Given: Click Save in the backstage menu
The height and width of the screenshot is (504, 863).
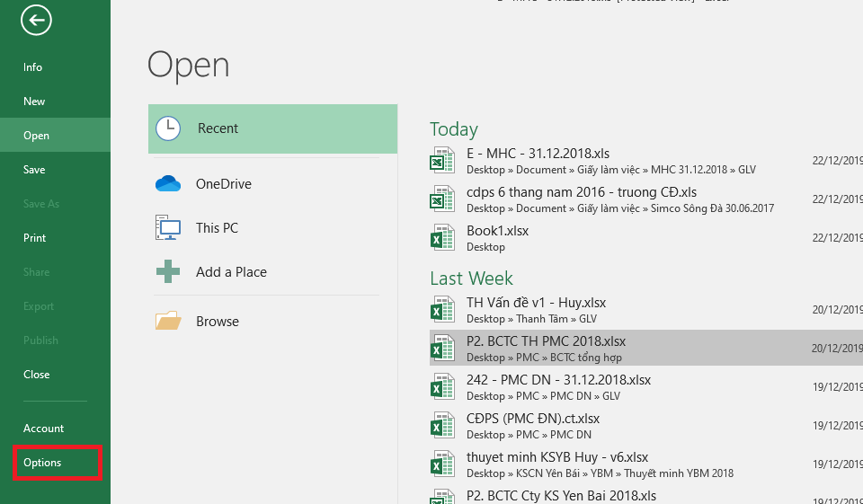Looking at the screenshot, I should (x=34, y=170).
